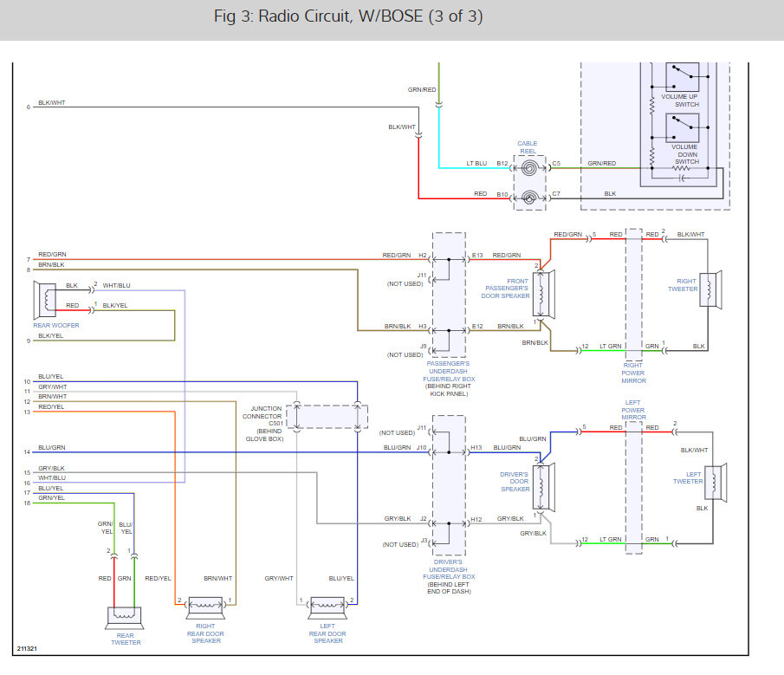Select the Left Rear Door Speaker symbol
This screenshot has height=675, width=784.
[x=327, y=608]
